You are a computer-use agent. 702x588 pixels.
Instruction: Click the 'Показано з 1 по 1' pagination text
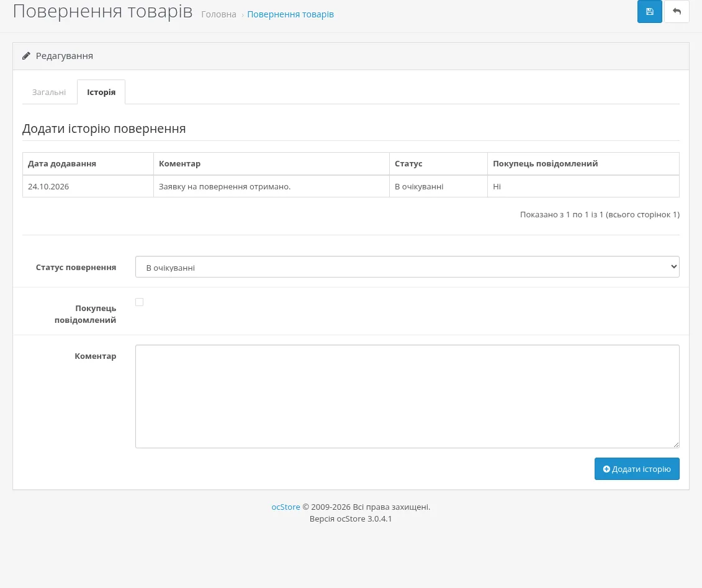(x=600, y=214)
